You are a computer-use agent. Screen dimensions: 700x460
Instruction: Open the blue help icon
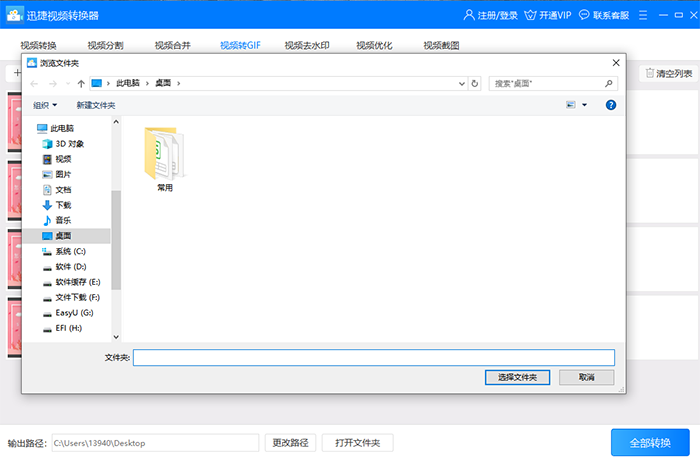pos(611,105)
